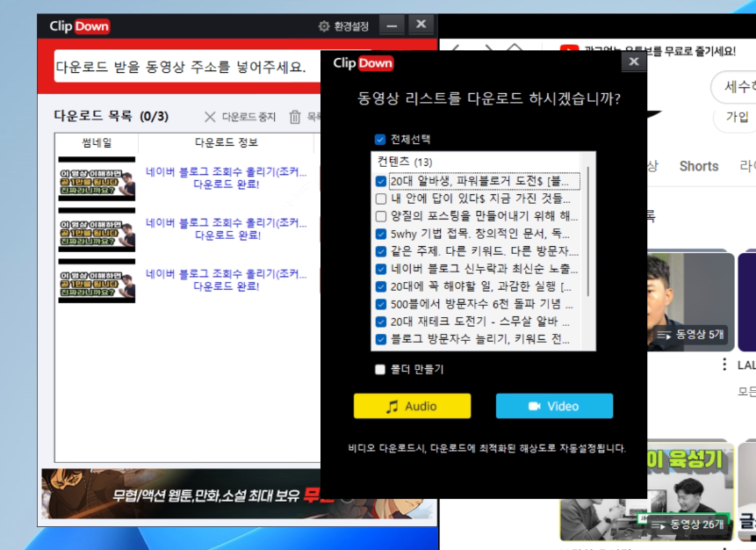Click the 컨텐츠 (13) list header
Viewport: 756px width, 550px height.
click(x=405, y=162)
